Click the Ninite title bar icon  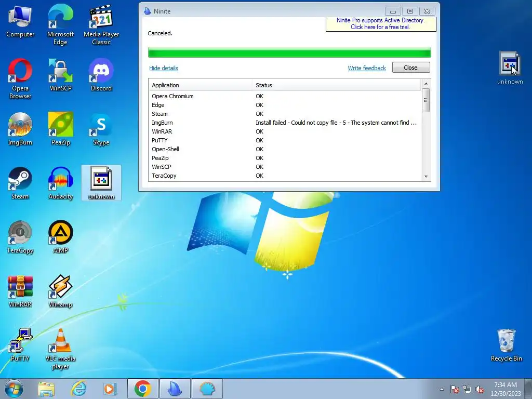[147, 11]
